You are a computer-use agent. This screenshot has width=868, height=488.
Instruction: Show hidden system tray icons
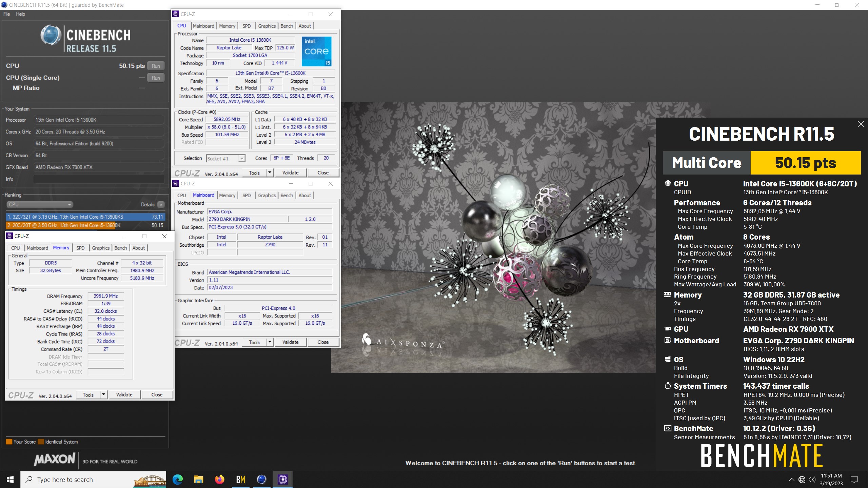pos(791,480)
